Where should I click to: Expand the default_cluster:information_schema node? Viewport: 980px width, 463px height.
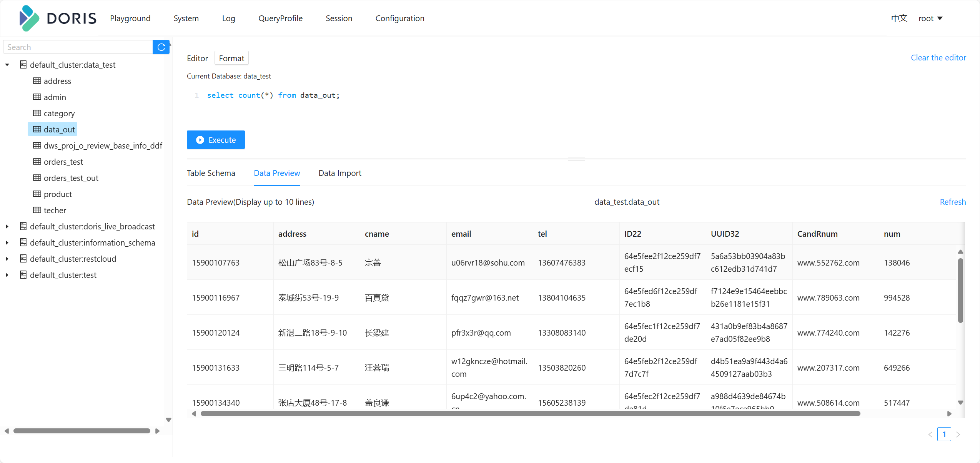coord(7,242)
